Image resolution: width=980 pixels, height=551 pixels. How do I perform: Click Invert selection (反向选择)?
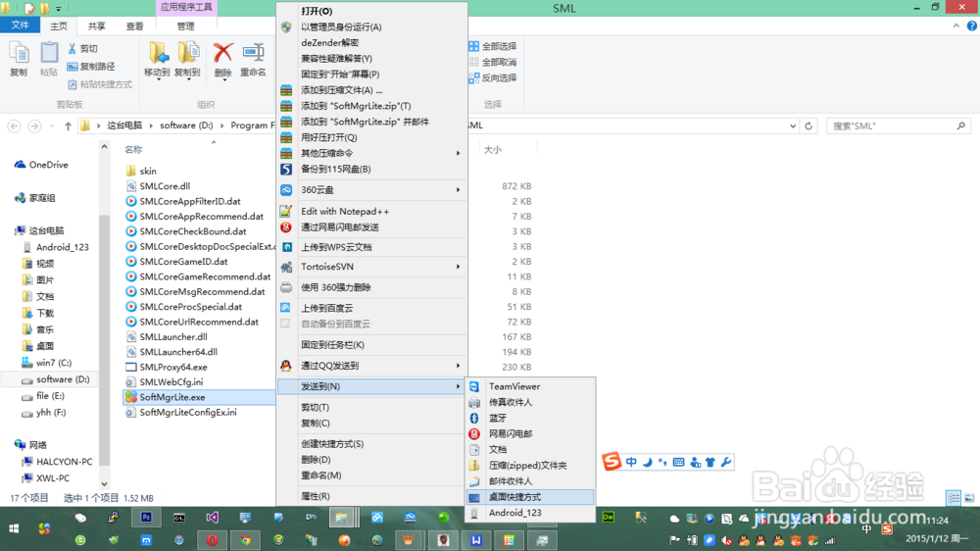493,77
